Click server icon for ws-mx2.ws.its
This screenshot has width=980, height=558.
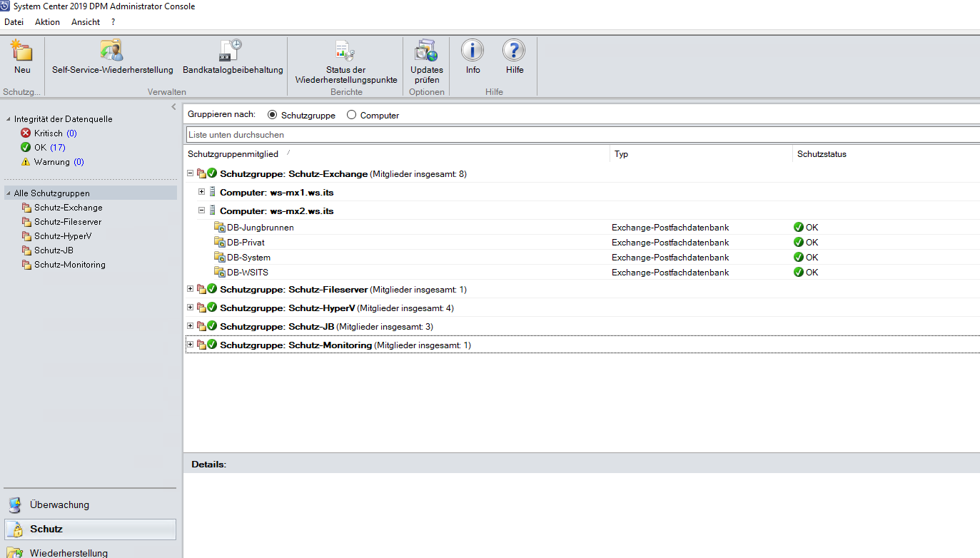212,210
